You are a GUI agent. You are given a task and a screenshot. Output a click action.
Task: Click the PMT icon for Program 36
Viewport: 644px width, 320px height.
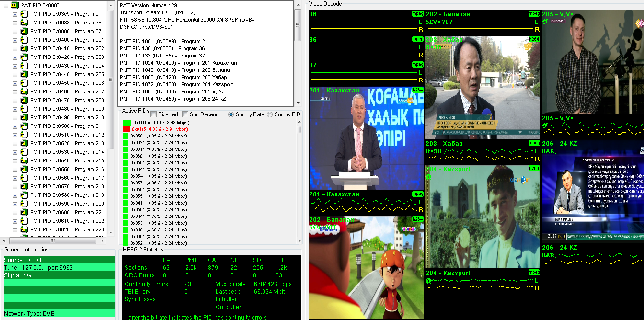click(24, 23)
